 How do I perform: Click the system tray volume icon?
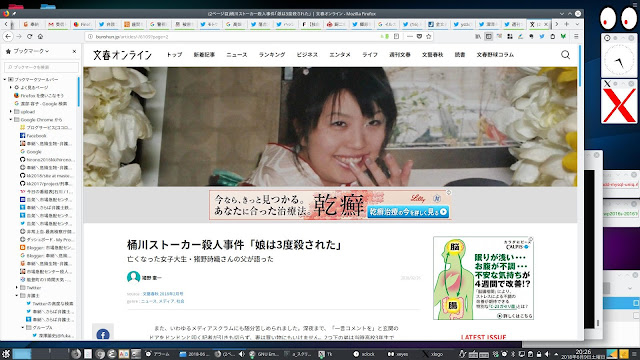(x=547, y=354)
